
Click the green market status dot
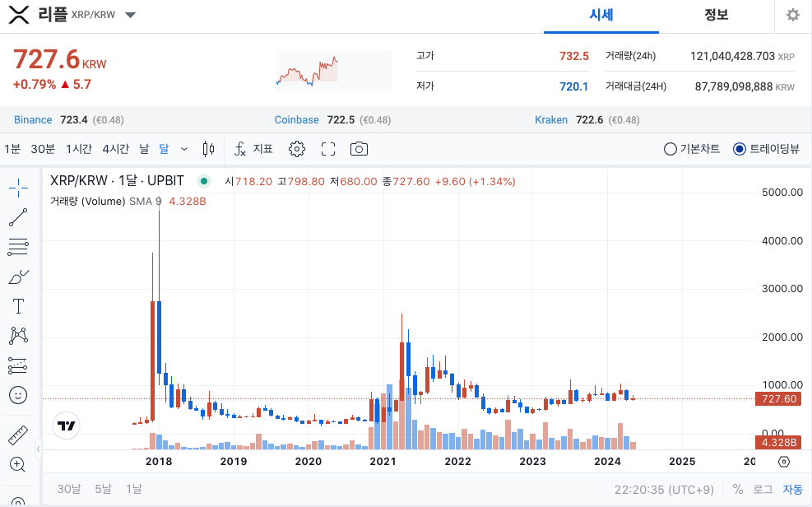tap(204, 181)
